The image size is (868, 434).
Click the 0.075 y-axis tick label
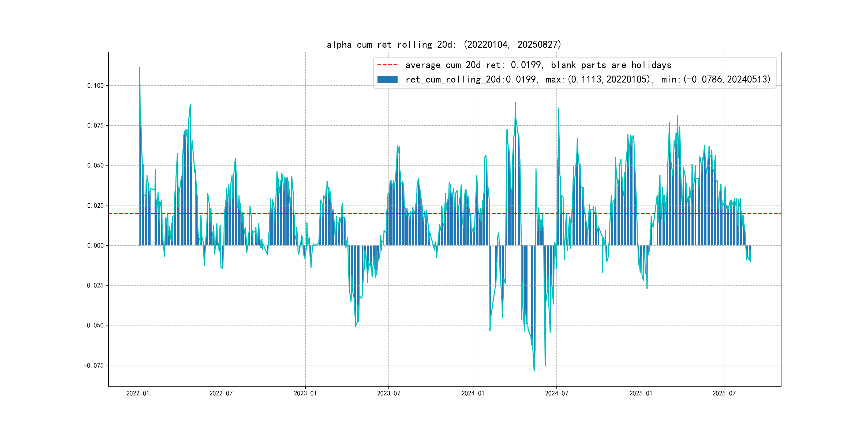pyautogui.click(x=95, y=126)
